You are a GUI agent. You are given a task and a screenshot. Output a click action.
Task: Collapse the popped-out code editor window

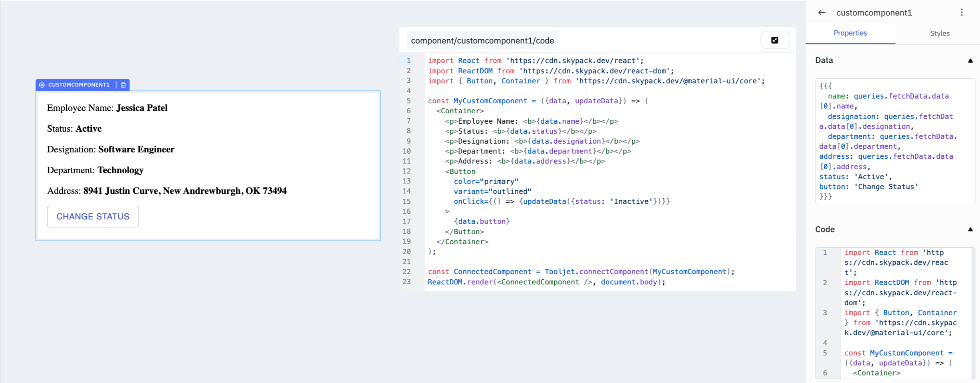pyautogui.click(x=774, y=40)
